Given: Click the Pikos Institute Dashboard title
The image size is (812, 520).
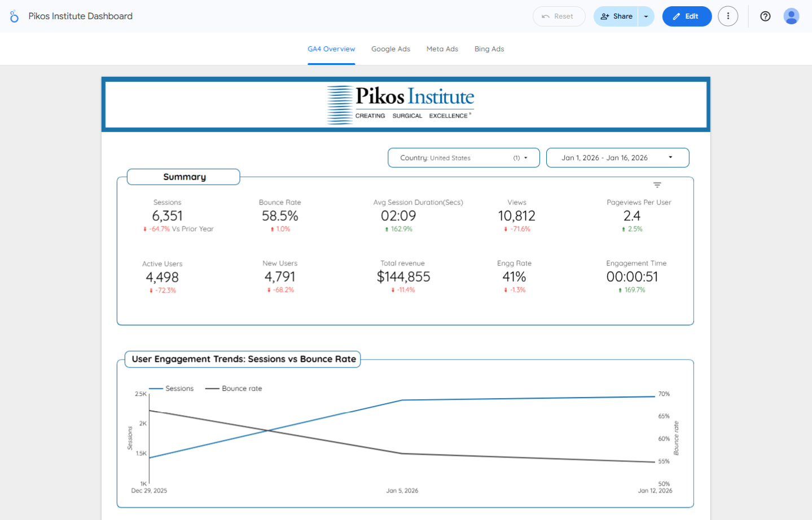Looking at the screenshot, I should 81,16.
